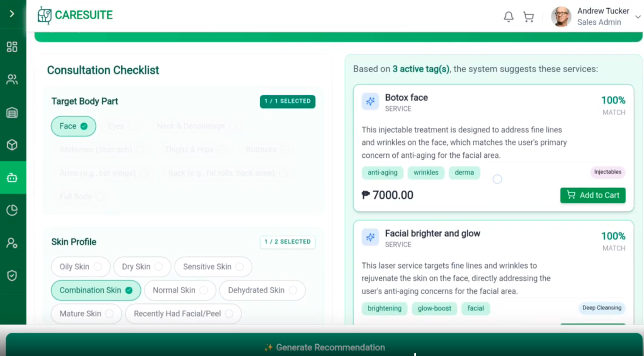Click Add to Cart for Botox face
This screenshot has height=356, width=644.
pos(593,195)
